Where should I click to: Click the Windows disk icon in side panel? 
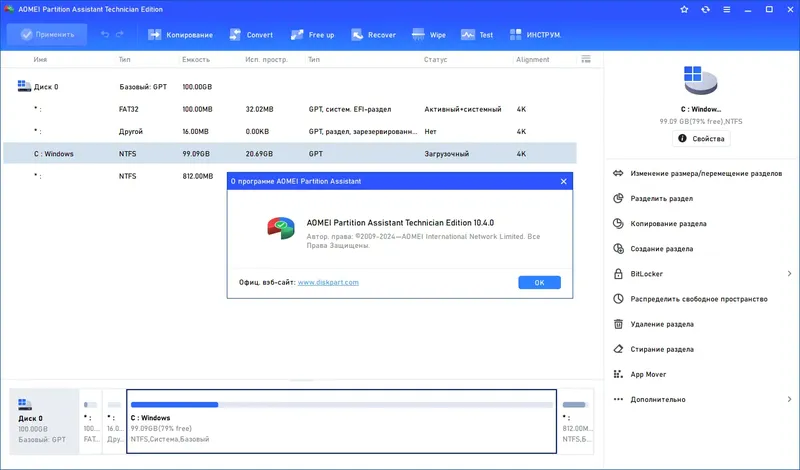click(x=701, y=81)
